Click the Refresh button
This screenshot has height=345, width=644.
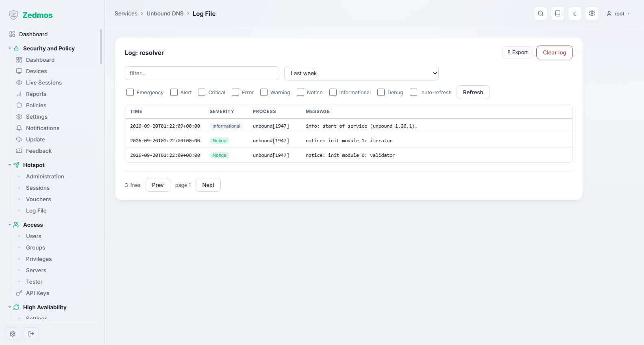(x=473, y=92)
